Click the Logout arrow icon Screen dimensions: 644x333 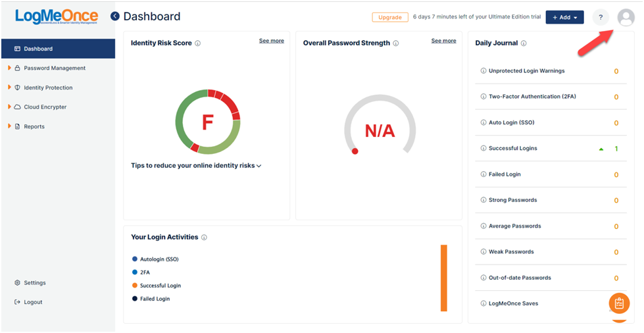pyautogui.click(x=17, y=302)
